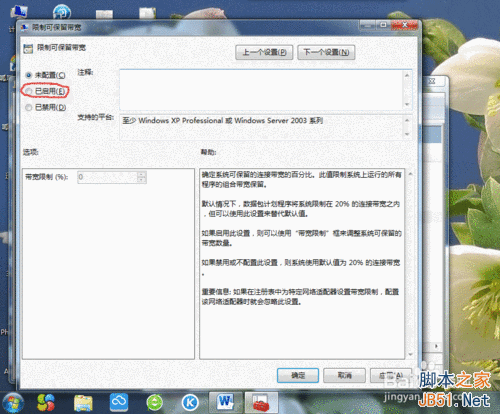
Task: Switch to Microsoft Word in taskbar
Action: pos(226,402)
